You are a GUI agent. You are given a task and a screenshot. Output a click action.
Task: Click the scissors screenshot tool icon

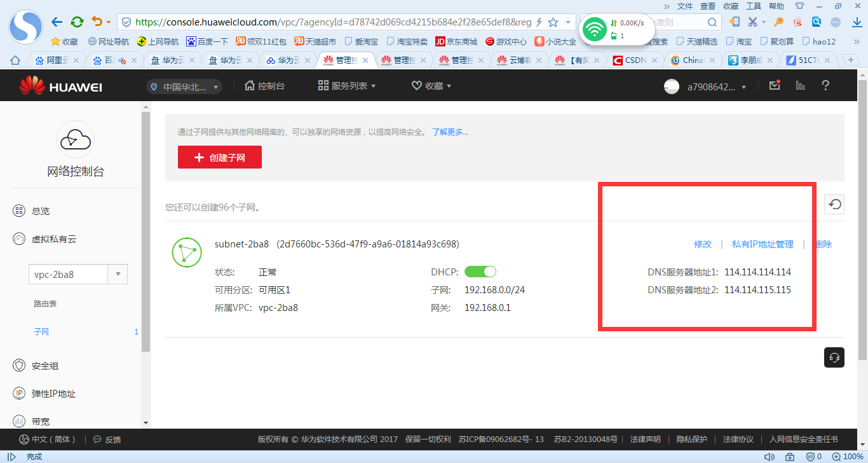(x=753, y=22)
